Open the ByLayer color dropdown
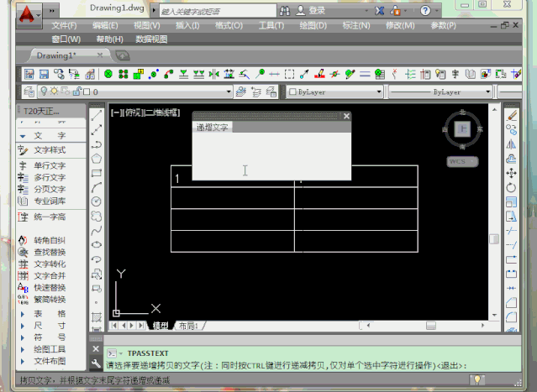Image resolution: width=537 pixels, height=392 pixels. (334, 91)
